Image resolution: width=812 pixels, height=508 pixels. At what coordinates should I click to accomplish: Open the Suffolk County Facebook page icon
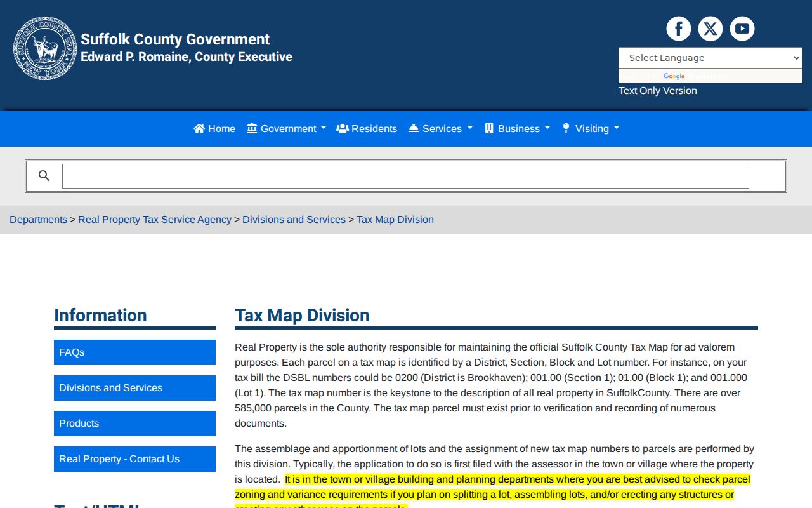point(679,29)
